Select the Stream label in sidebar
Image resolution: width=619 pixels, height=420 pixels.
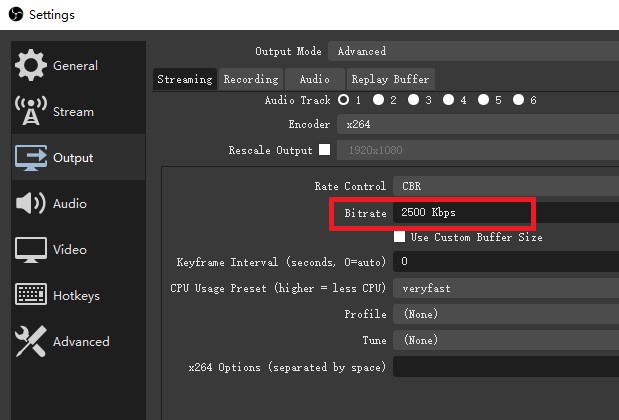[73, 112]
